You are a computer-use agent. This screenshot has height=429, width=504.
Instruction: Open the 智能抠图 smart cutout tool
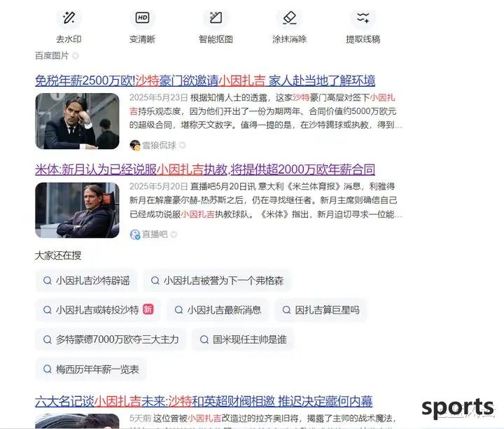[x=216, y=18]
